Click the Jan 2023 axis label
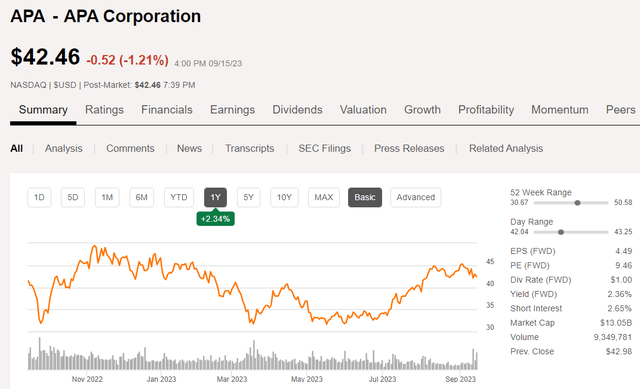This screenshot has height=389, width=640. pyautogui.click(x=161, y=379)
